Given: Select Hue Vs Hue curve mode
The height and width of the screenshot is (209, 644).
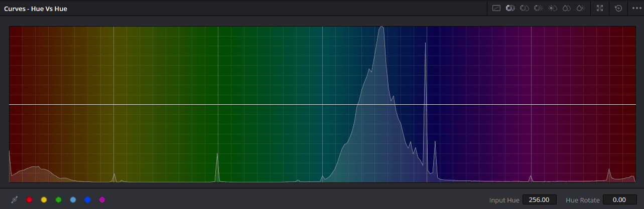Looking at the screenshot, I should coord(510,8).
